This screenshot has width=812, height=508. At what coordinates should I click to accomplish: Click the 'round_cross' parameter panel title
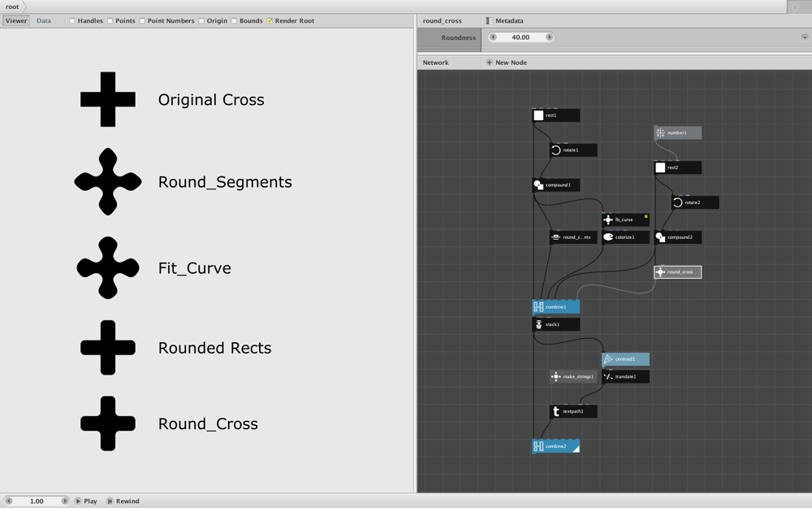(x=443, y=21)
